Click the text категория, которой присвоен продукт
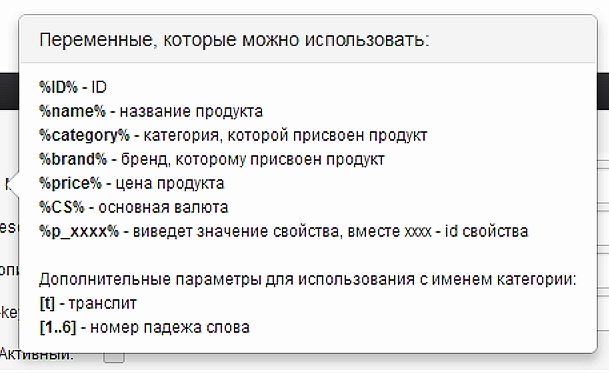609x373 pixels. point(285,136)
